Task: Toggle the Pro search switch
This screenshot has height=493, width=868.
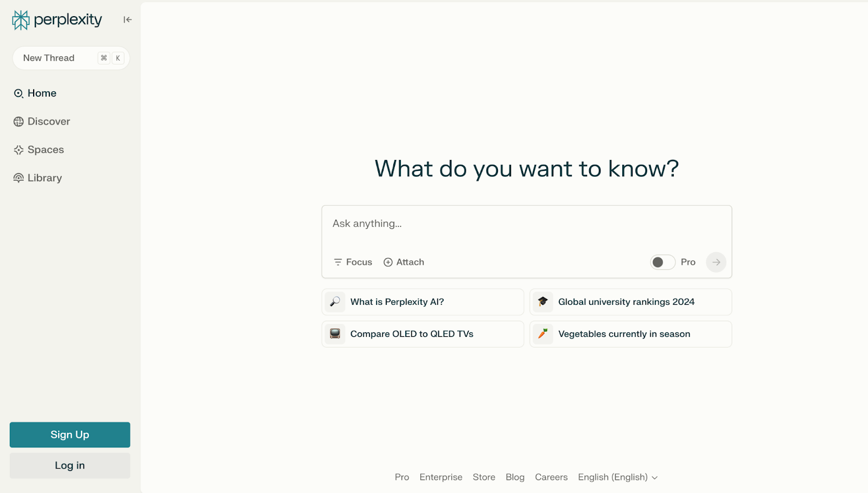Action: pyautogui.click(x=663, y=262)
